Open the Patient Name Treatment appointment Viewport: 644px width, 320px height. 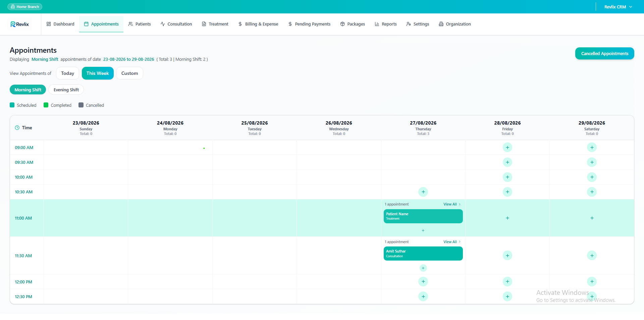(423, 216)
